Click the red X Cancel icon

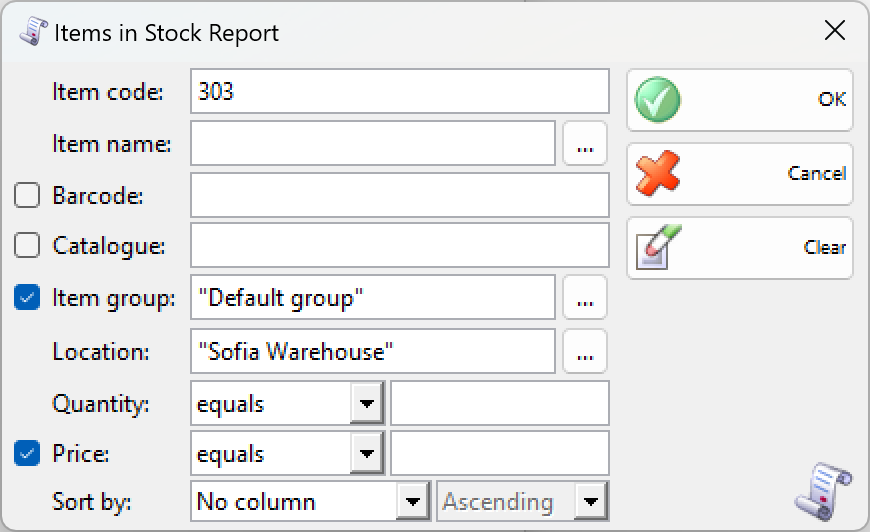(657, 173)
